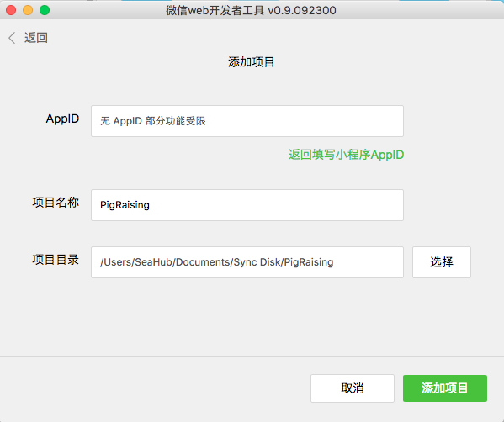Click the 添加项目 page heading

pyautogui.click(x=251, y=62)
